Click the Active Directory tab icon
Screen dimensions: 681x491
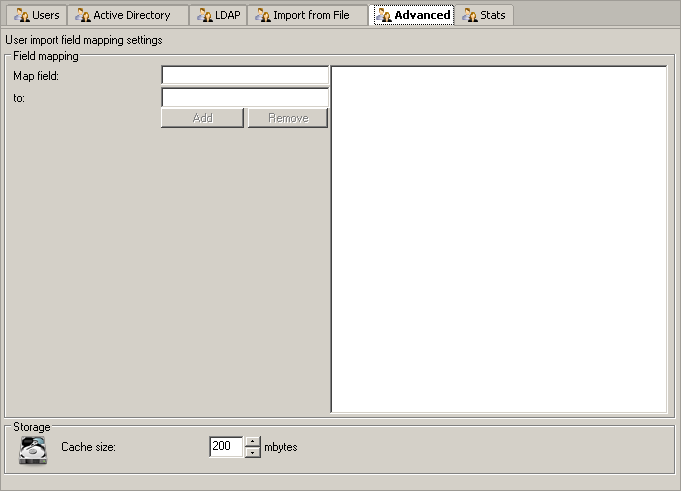[83, 15]
